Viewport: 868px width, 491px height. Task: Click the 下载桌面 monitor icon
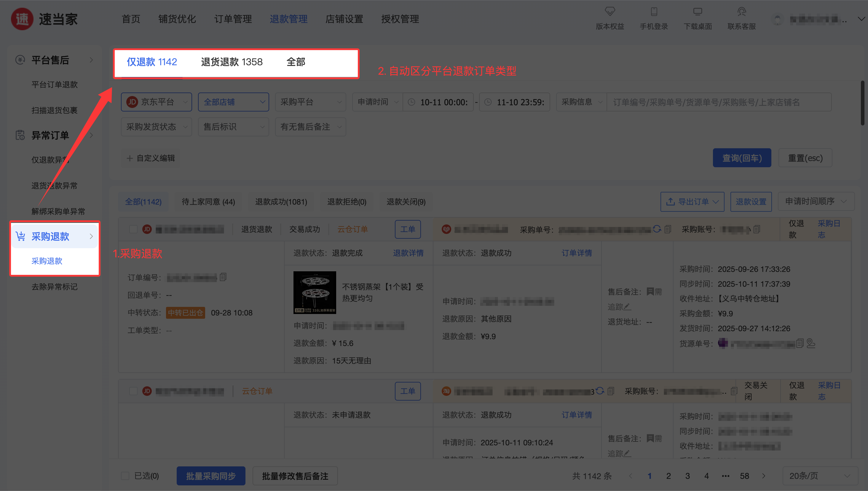698,12
